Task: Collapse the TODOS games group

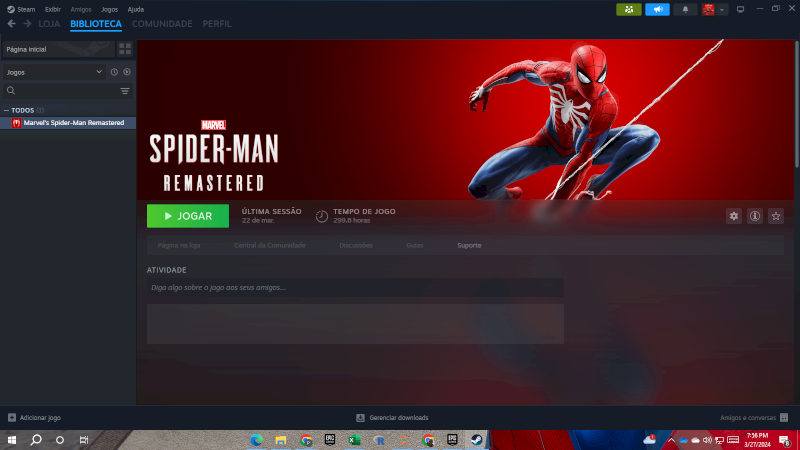Action: click(6, 110)
